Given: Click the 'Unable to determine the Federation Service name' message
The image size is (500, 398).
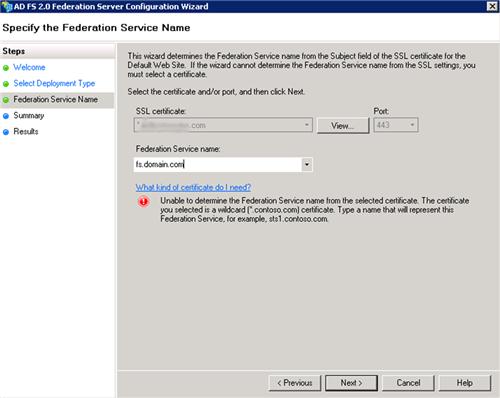Looking at the screenshot, I should pyautogui.click(x=315, y=210).
